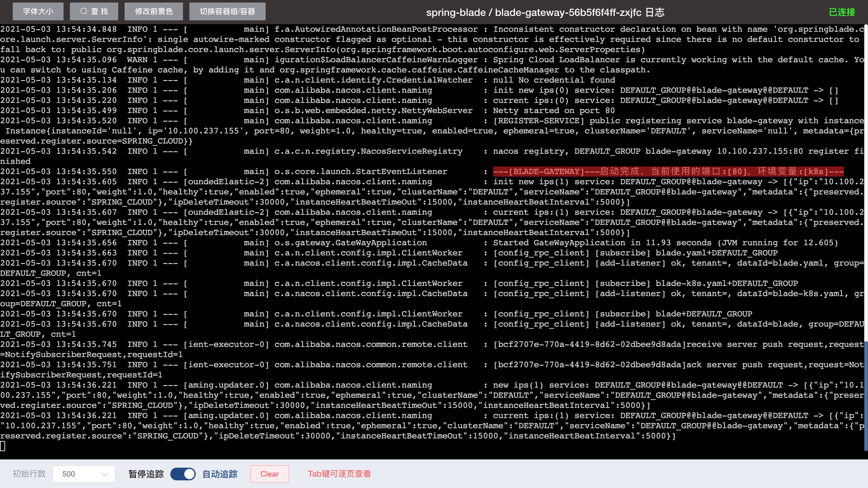Viewport: 868px width, 488px height.
Task: Click the WARN log level entry at 13:54:35.096
Action: (137, 60)
